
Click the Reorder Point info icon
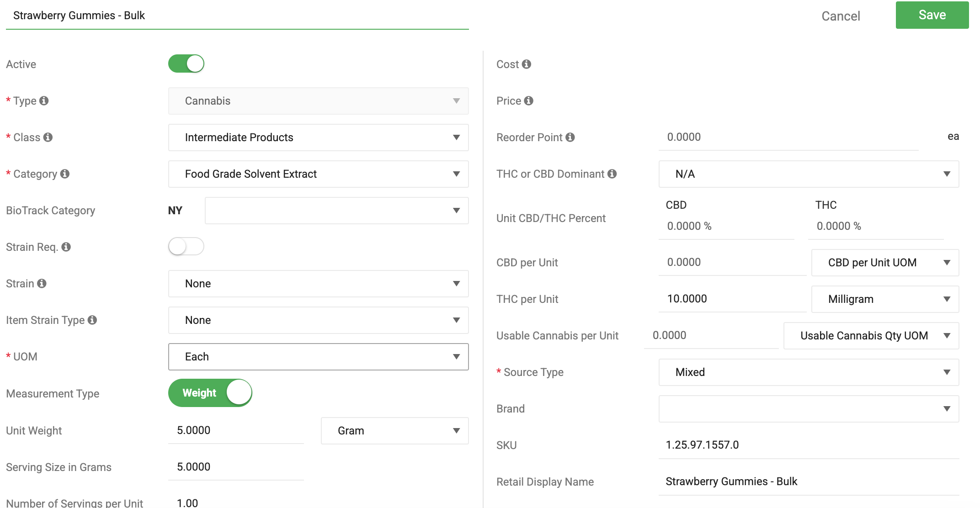coord(570,137)
